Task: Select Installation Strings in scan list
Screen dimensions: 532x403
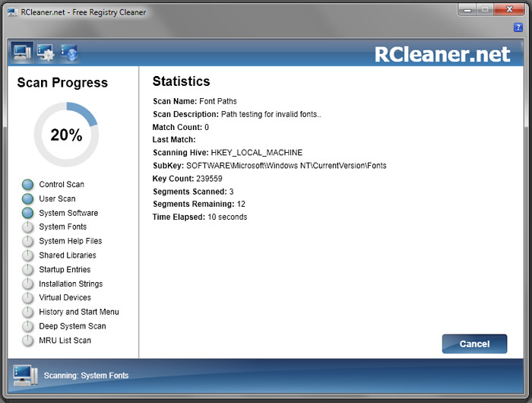Action: pyautogui.click(x=71, y=284)
